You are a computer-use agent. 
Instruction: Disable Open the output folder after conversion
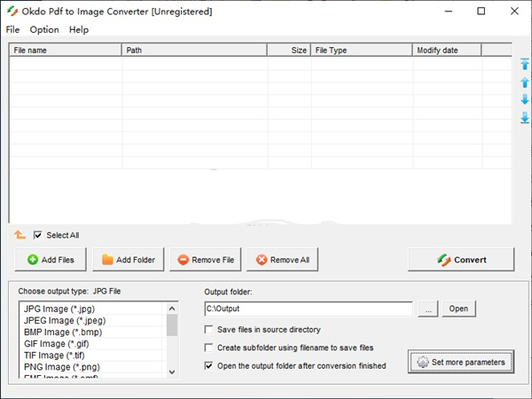(x=208, y=365)
